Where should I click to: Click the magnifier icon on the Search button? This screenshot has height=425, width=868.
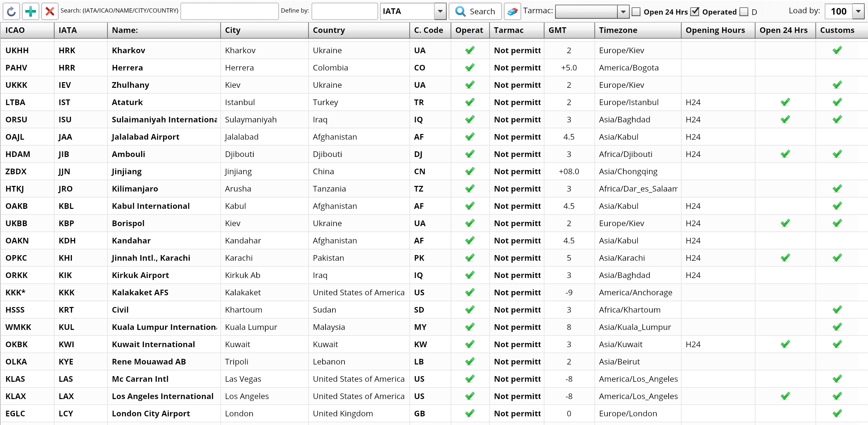pos(460,11)
